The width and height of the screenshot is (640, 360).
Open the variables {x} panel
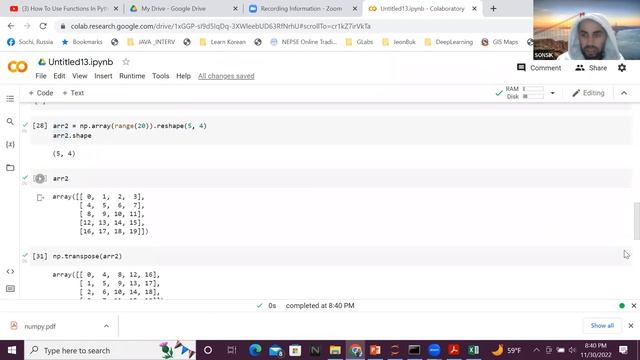(x=10, y=144)
